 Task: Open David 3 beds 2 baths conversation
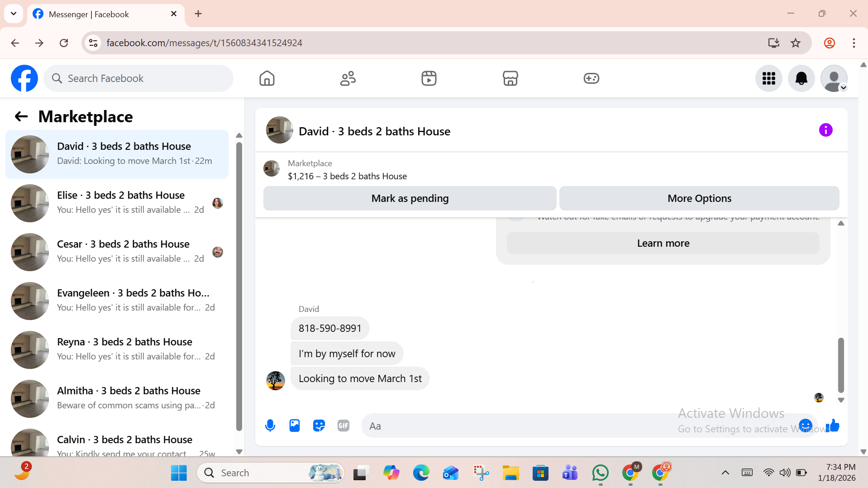117,154
